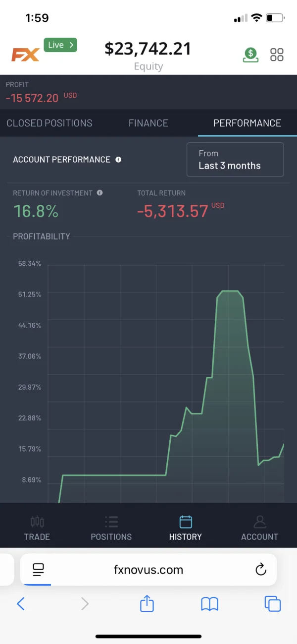Open Safari bookmarks book icon
Screen dimensions: 297x644
[210, 603]
